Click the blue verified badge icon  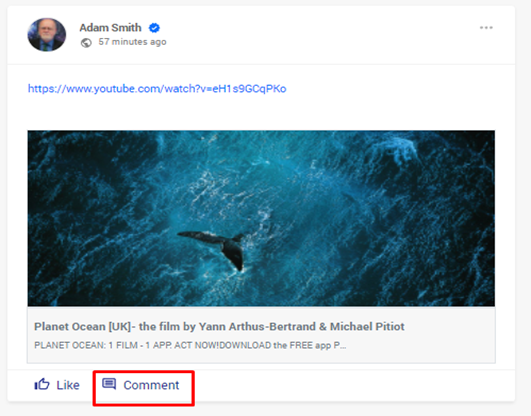154,28
